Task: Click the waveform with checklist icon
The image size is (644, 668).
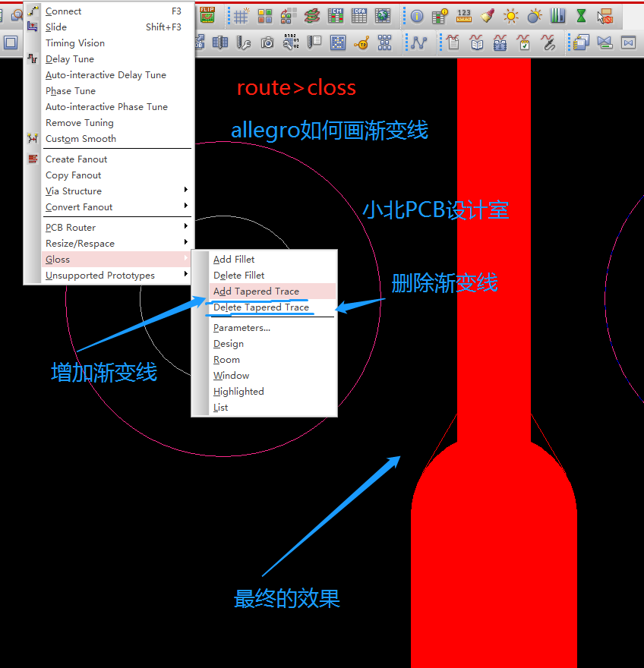Action: click(524, 43)
